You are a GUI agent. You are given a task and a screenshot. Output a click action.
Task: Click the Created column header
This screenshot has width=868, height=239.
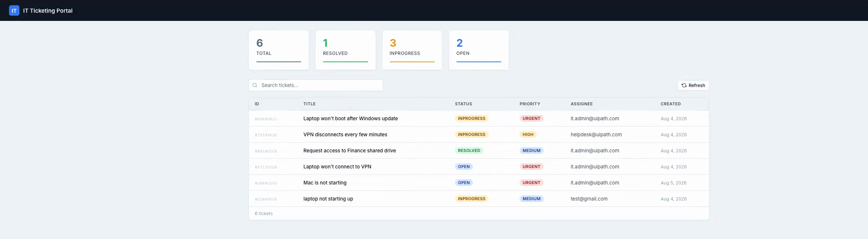671,104
